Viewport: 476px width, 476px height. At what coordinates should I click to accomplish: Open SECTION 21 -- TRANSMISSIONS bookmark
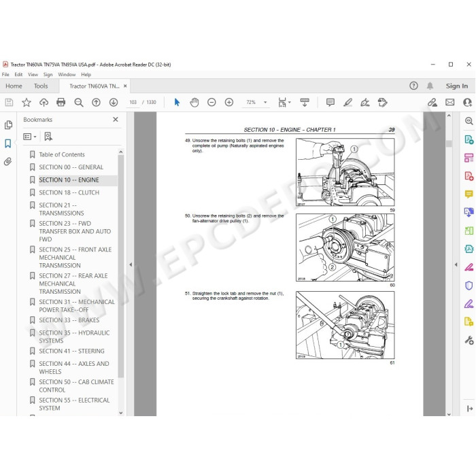click(61, 209)
